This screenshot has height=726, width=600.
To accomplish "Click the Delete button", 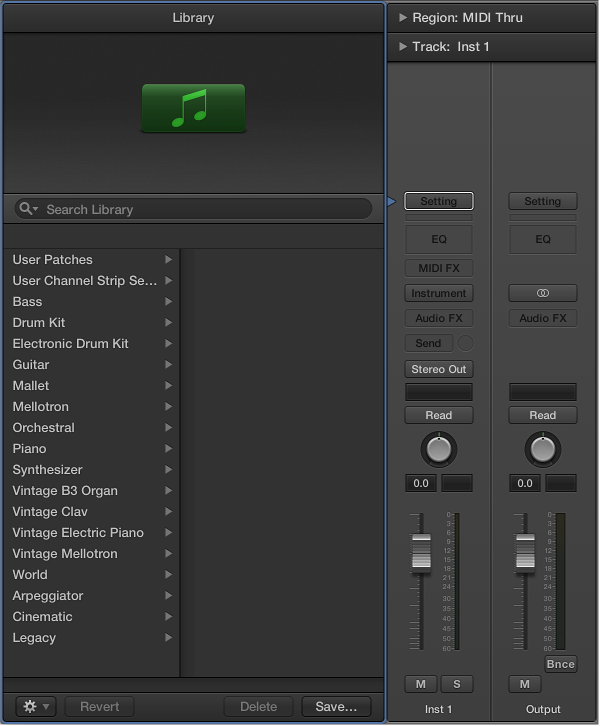I will [258, 707].
